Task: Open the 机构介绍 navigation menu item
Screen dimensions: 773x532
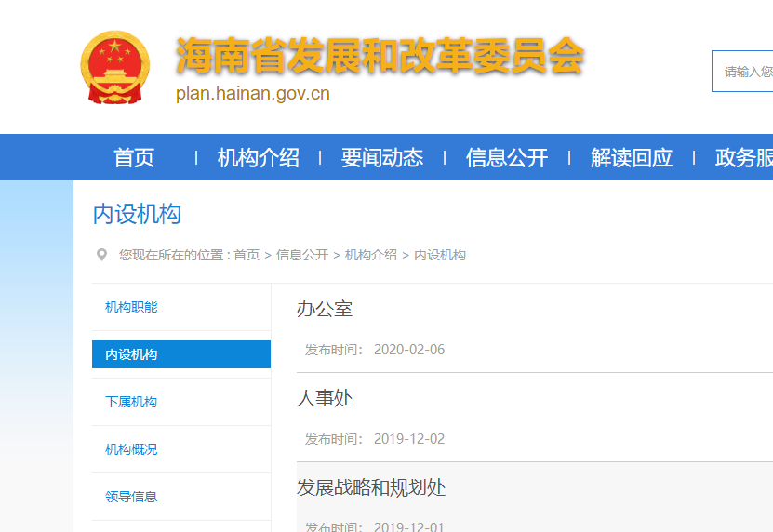Action: coord(258,158)
